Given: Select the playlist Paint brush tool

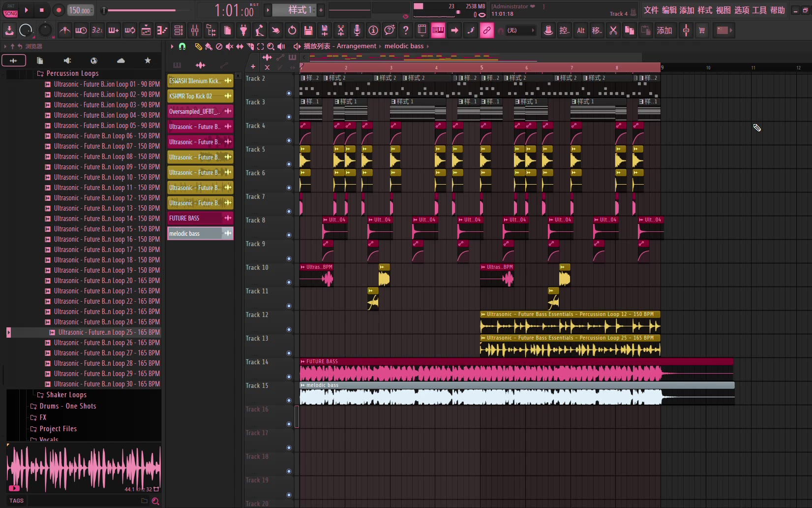Looking at the screenshot, I should pos(209,46).
